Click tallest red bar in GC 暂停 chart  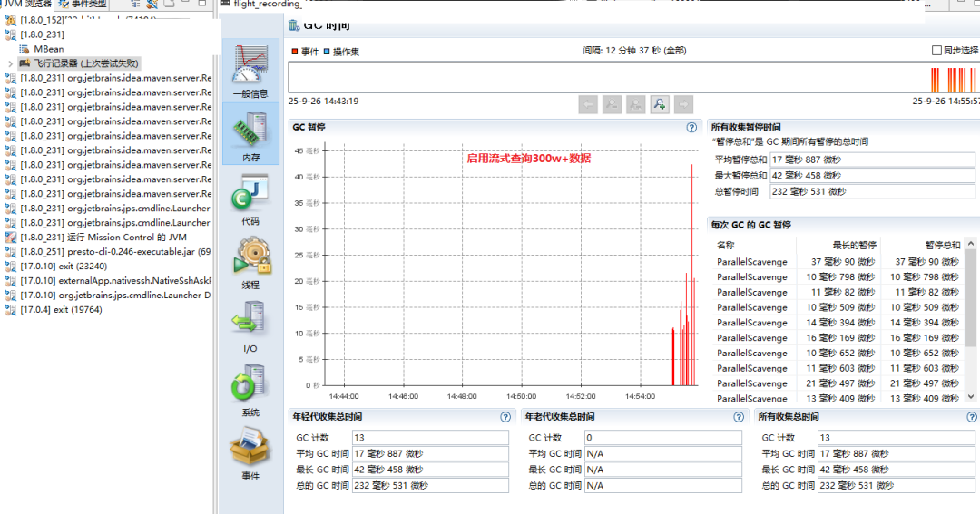[x=691, y=275]
